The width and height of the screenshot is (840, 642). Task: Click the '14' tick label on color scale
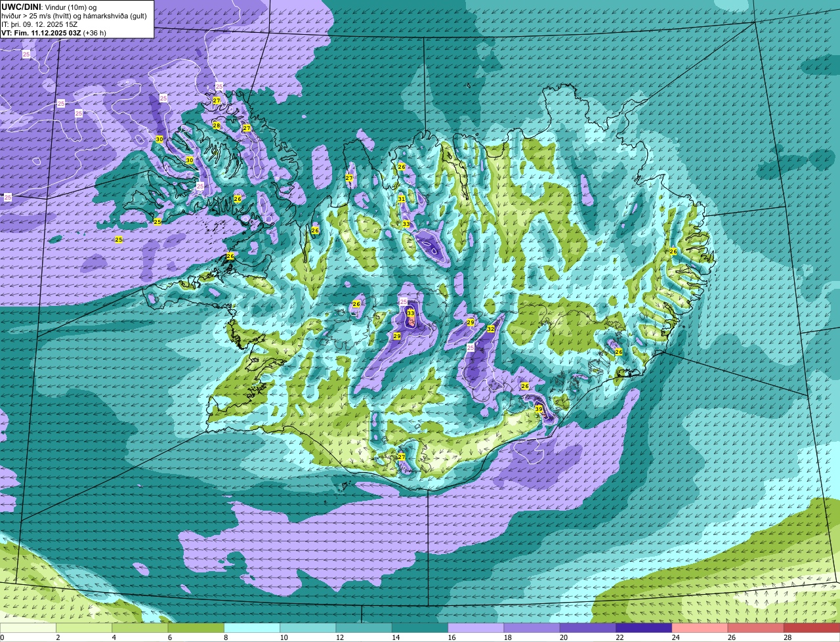click(x=396, y=637)
